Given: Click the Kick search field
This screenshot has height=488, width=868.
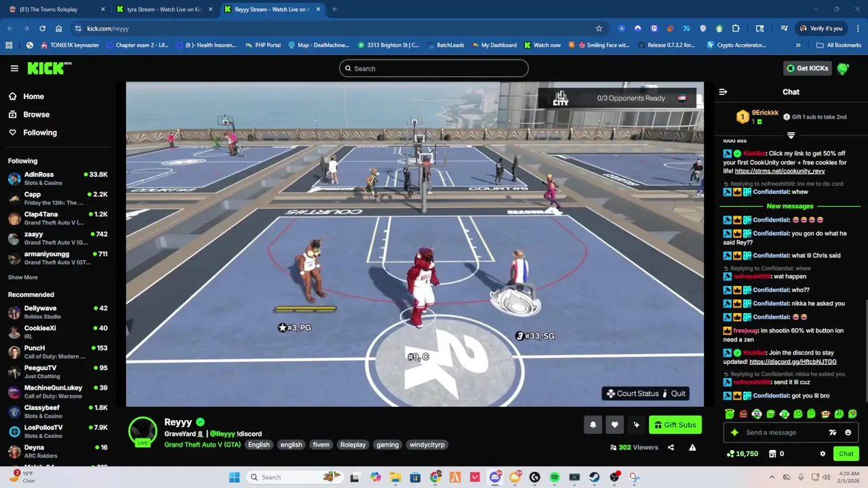Looking at the screenshot, I should (x=434, y=68).
